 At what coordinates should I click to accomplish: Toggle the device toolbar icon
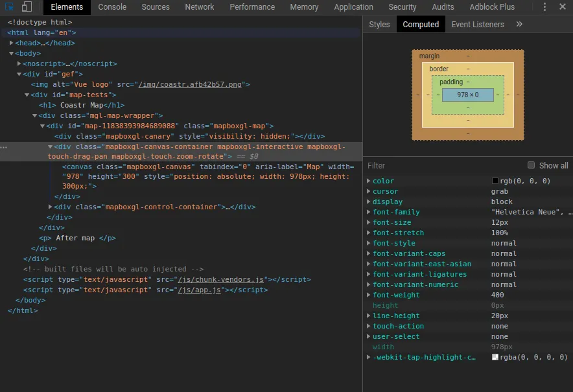(x=27, y=7)
